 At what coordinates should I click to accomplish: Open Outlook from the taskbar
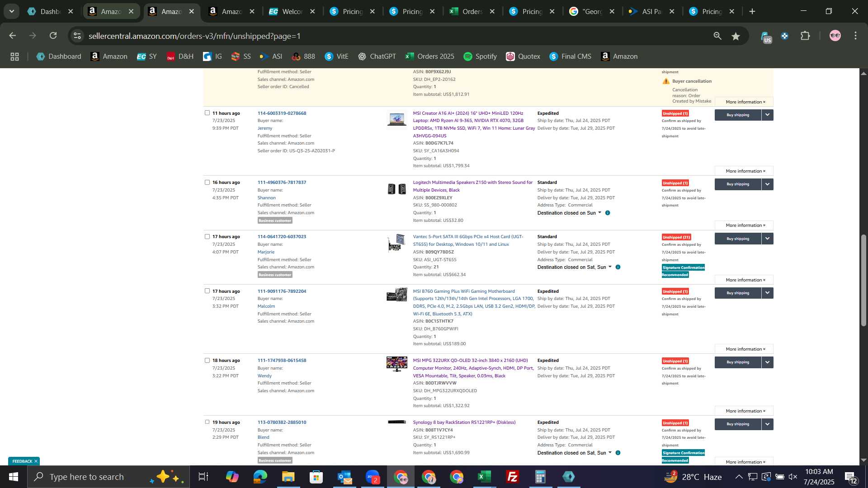pos(344,477)
